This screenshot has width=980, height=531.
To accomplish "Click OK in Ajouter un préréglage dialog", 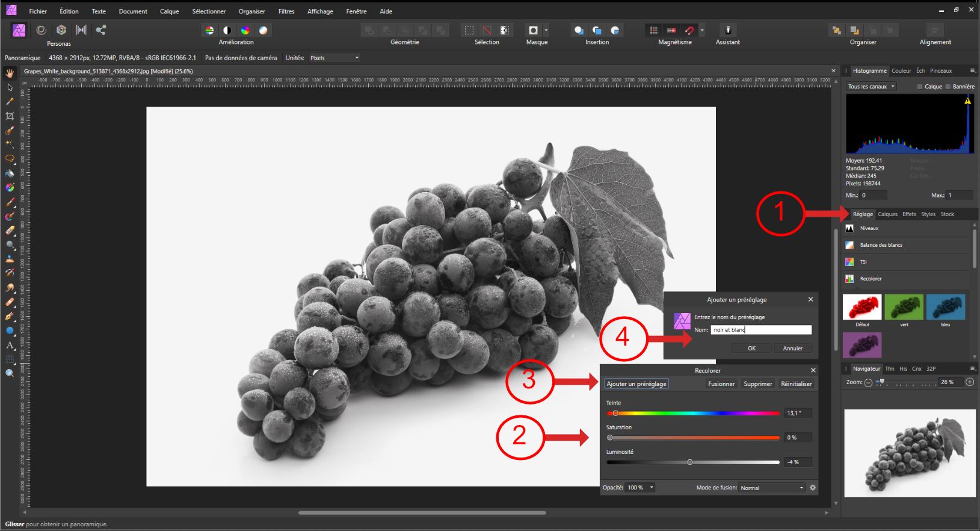I will 751,348.
